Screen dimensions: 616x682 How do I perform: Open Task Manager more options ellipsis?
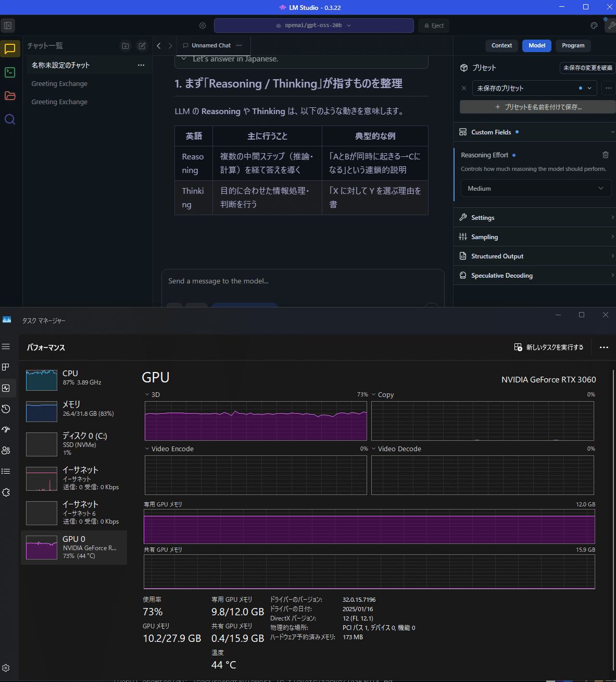[604, 348]
